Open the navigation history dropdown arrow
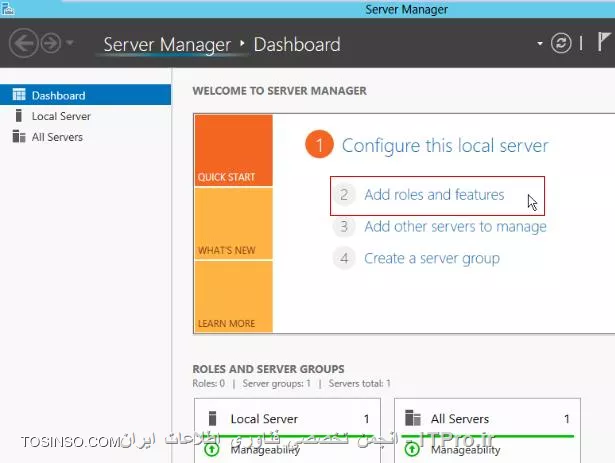This screenshot has height=463, width=615. [x=70, y=42]
